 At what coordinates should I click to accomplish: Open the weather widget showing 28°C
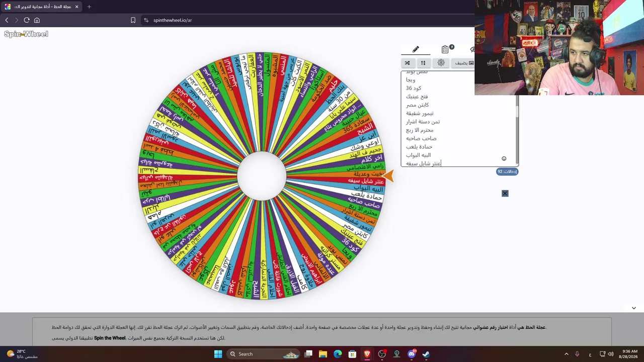[x=23, y=354]
